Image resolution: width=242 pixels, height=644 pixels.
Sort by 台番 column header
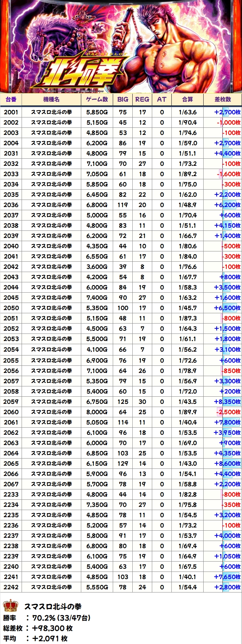[x=11, y=99]
